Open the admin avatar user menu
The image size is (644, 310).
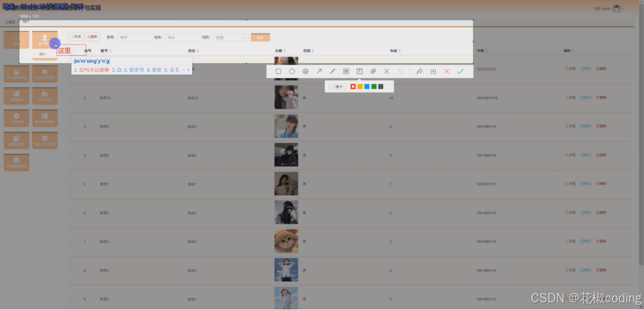[x=617, y=9]
